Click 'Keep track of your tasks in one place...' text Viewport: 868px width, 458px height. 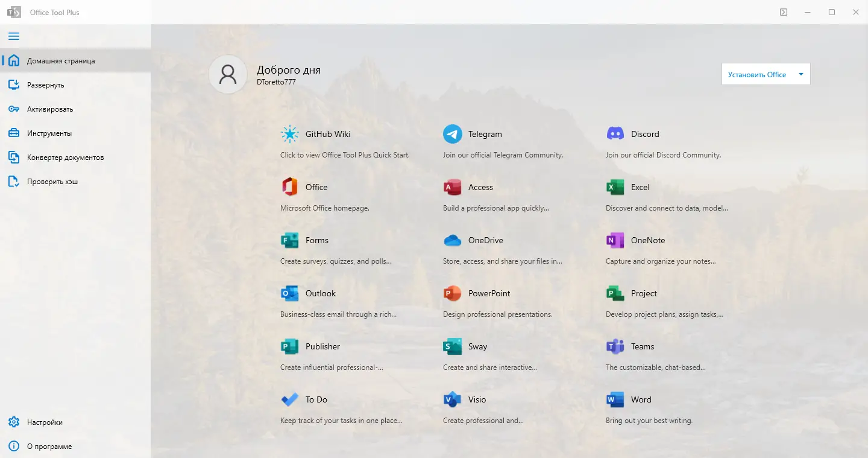click(x=341, y=421)
